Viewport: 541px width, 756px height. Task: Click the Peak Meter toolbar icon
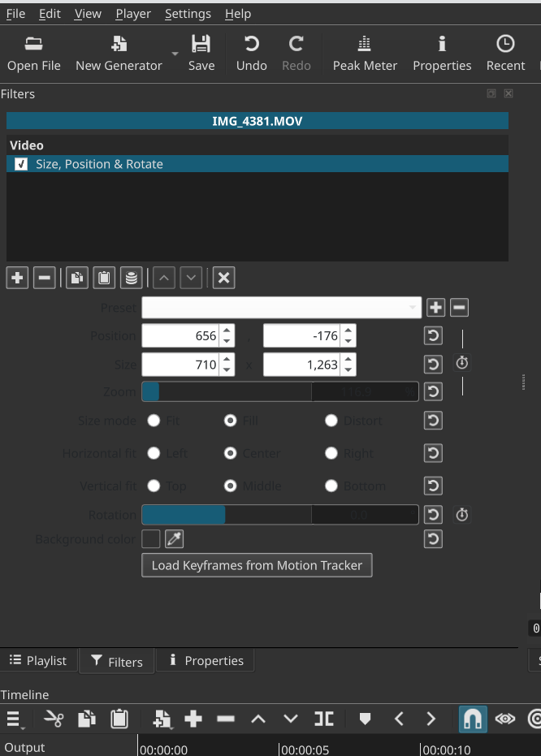pos(365,53)
